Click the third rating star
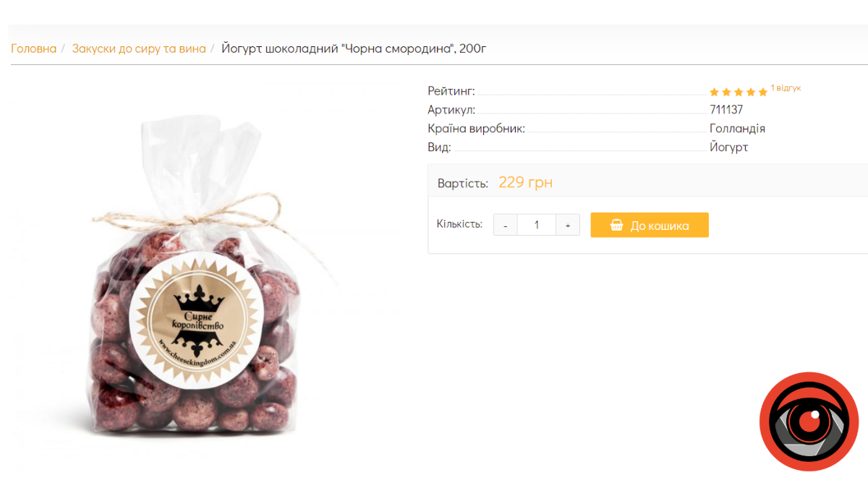868x488 pixels. [x=739, y=92]
